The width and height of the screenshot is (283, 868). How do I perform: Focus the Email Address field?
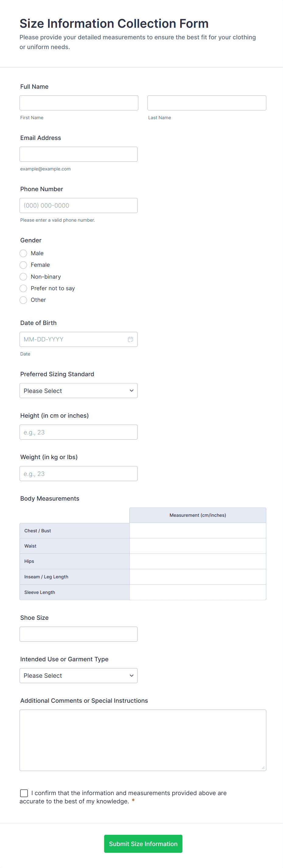coord(79,154)
